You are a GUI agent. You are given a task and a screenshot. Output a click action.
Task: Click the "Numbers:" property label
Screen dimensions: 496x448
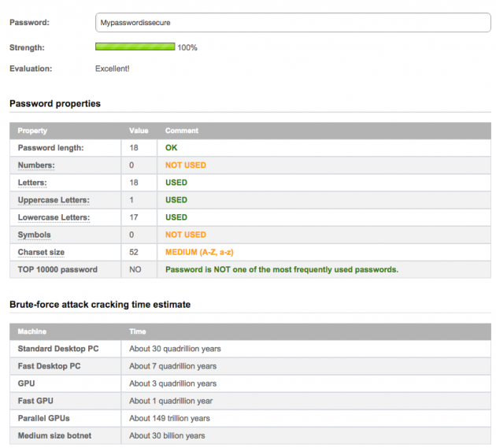[36, 165]
